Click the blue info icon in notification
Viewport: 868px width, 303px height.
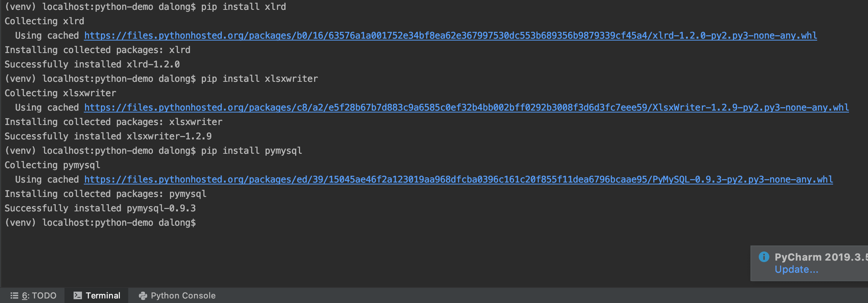[764, 257]
